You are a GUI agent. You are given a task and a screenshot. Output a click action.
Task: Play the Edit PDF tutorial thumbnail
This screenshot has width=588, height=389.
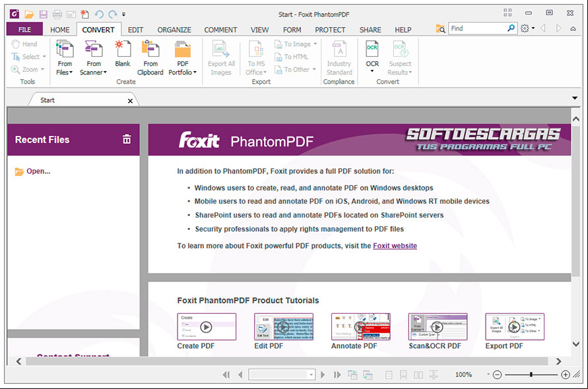tap(284, 327)
